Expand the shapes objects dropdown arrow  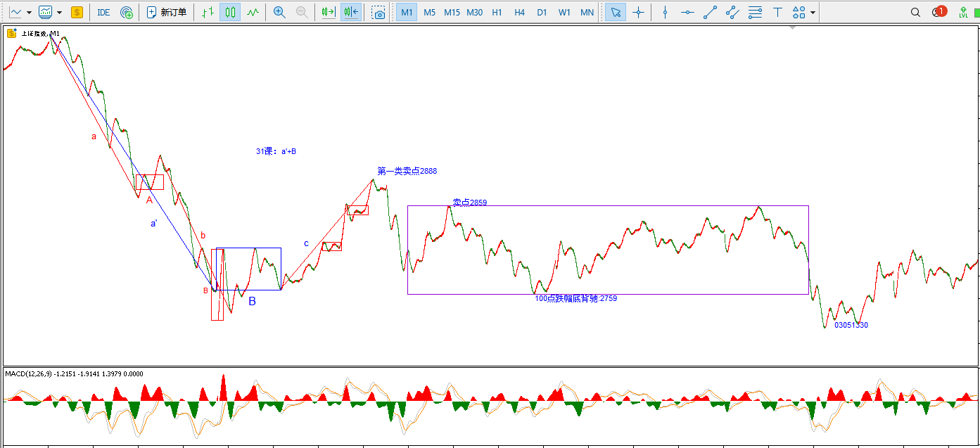(x=813, y=12)
